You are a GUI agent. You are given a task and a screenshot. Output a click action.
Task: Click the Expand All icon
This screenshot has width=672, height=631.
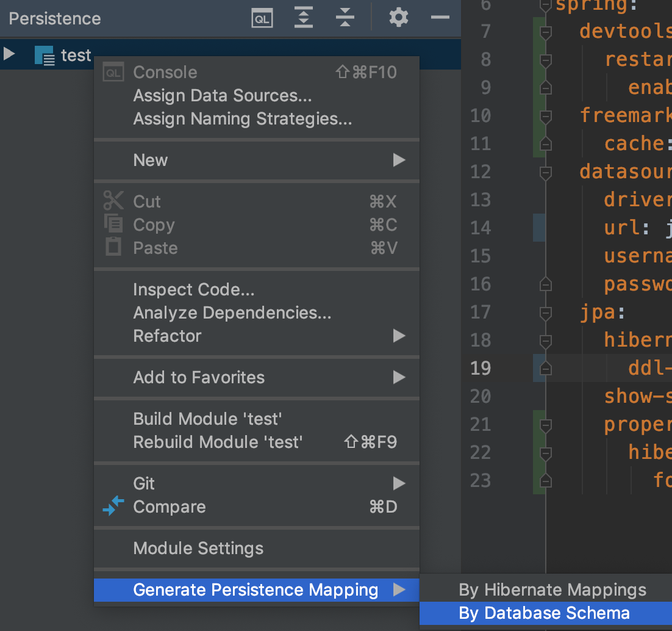pos(304,18)
